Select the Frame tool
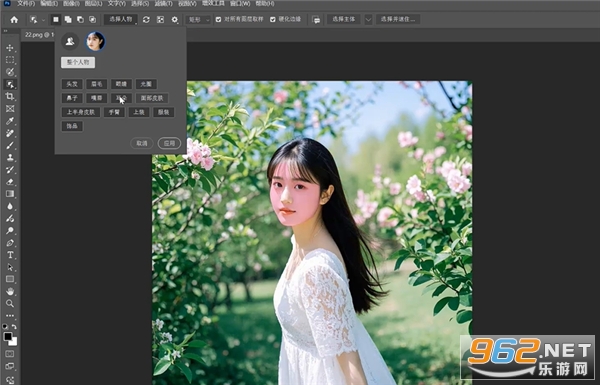 pyautogui.click(x=10, y=109)
